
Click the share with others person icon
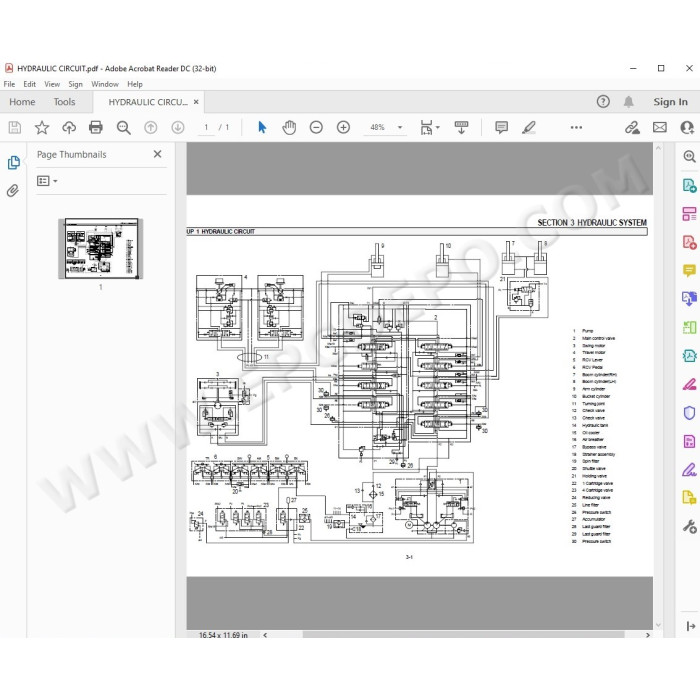[687, 128]
